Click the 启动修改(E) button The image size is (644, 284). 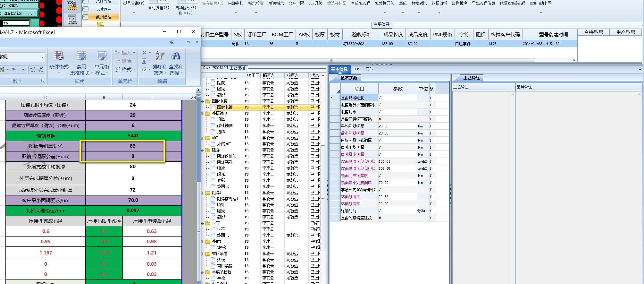[186, 8]
